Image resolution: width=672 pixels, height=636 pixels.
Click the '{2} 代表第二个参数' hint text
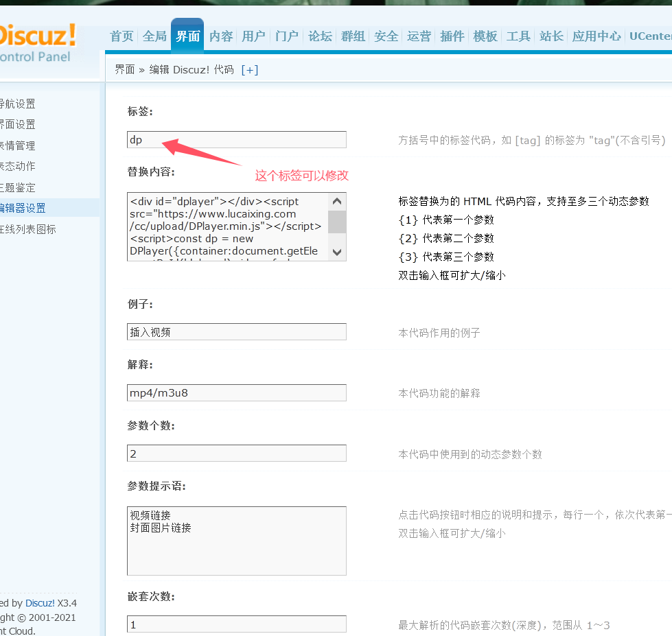pyautogui.click(x=446, y=238)
